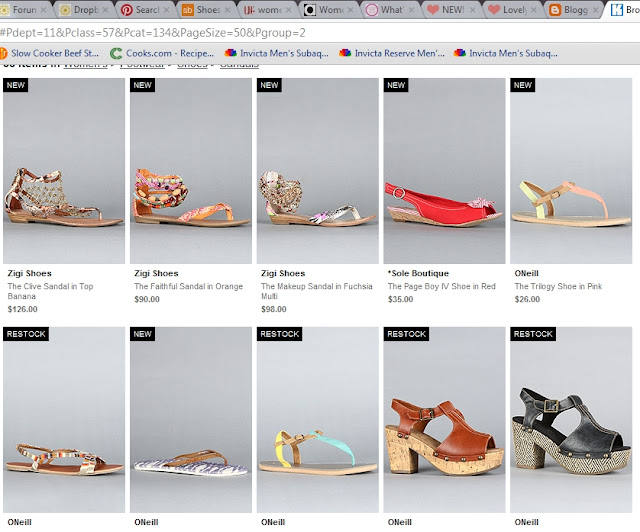Viewport: 640px width, 532px height.
Task: Switch to the Lovely browser tab
Action: tap(513, 9)
